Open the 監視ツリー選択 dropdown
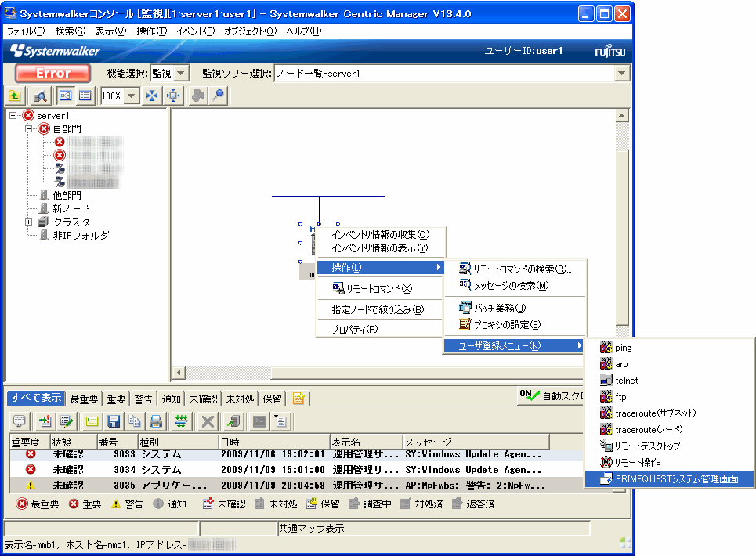 point(621,74)
